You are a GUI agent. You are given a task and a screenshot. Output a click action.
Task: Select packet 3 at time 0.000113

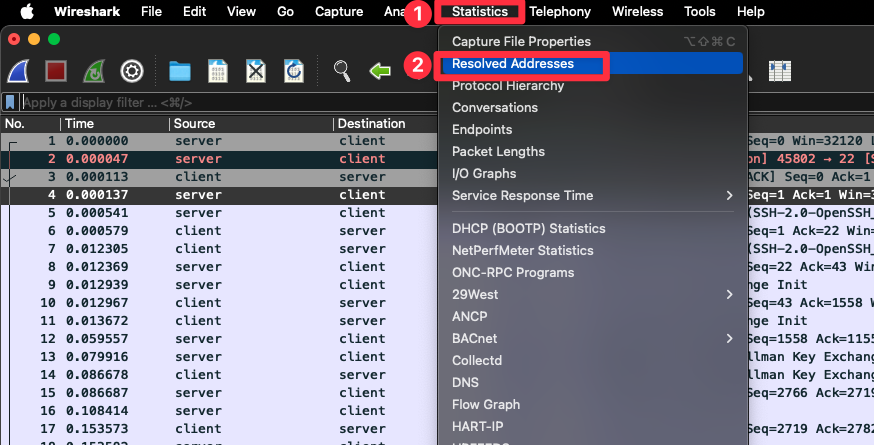click(x=220, y=177)
